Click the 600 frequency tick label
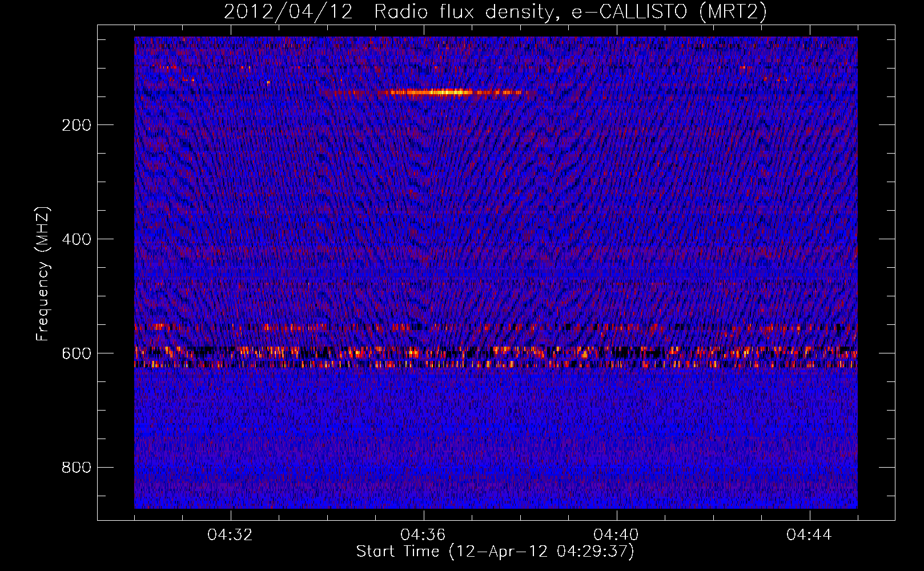Image resolution: width=924 pixels, height=571 pixels. [77, 353]
